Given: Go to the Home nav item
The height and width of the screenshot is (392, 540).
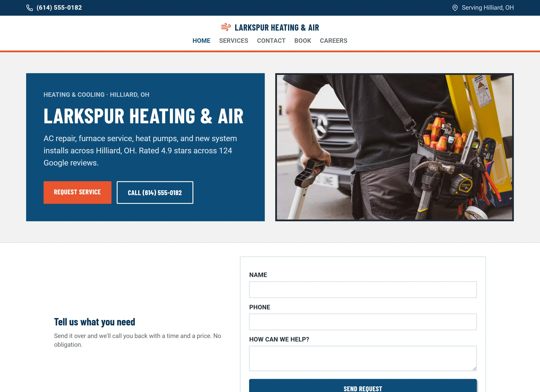Looking at the screenshot, I should click(201, 41).
